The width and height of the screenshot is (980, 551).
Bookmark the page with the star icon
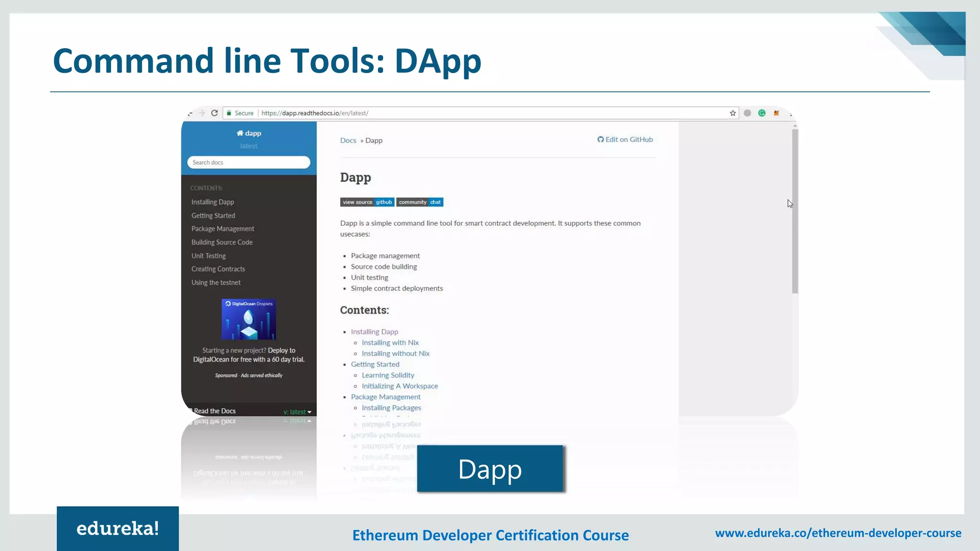pyautogui.click(x=733, y=113)
